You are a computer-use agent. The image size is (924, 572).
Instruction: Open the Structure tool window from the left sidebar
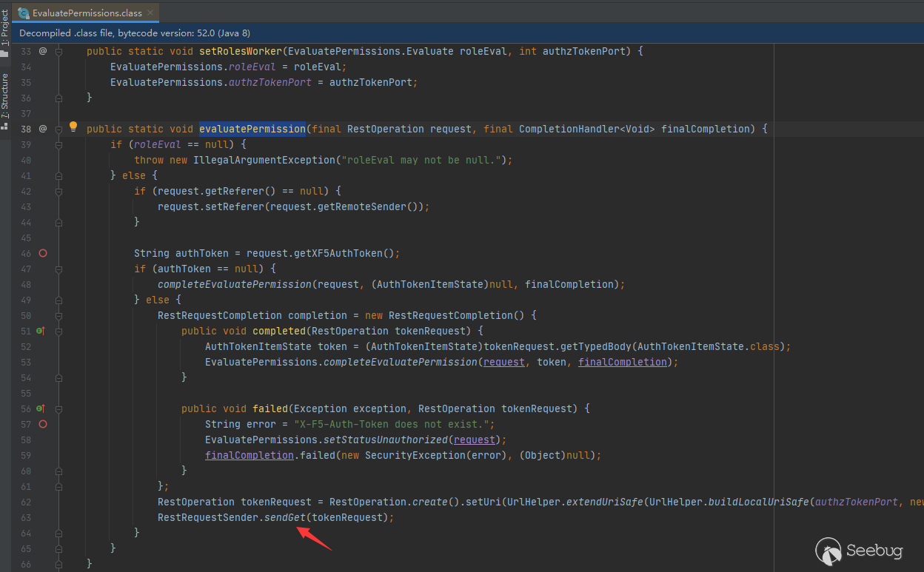click(5, 98)
